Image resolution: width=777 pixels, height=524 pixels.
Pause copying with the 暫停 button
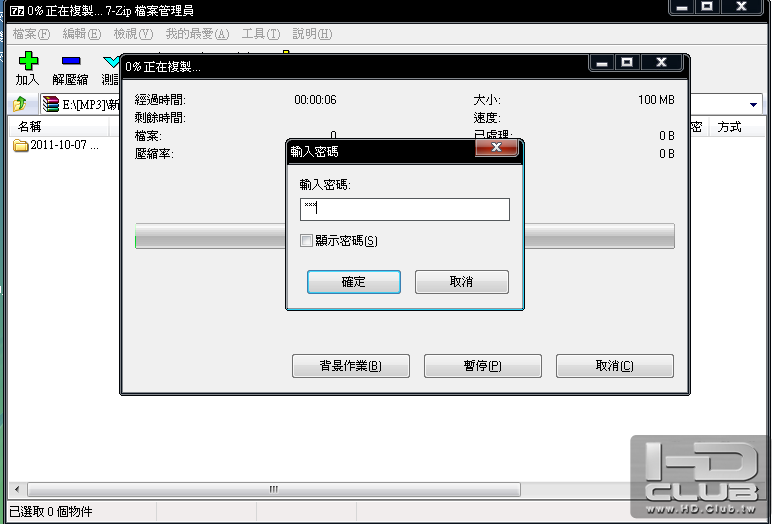pyautogui.click(x=483, y=366)
